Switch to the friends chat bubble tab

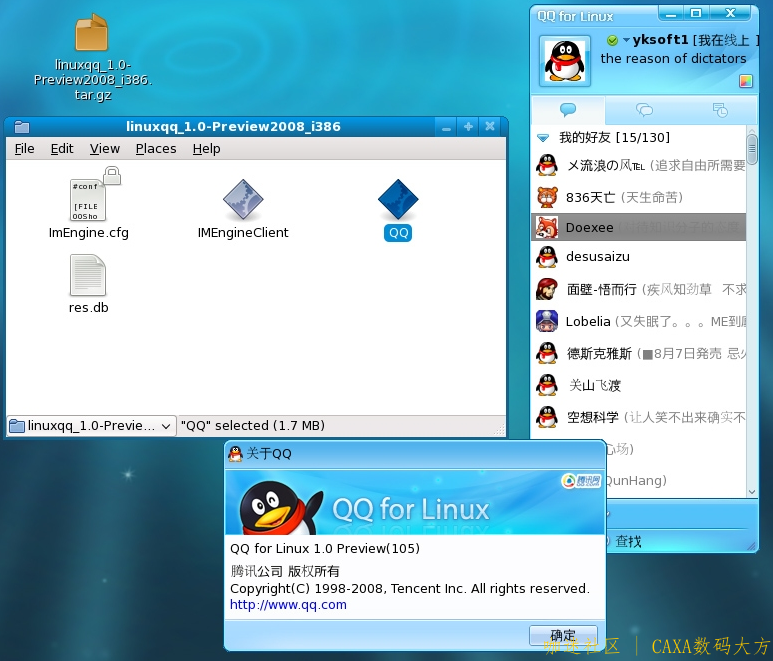coord(568,109)
